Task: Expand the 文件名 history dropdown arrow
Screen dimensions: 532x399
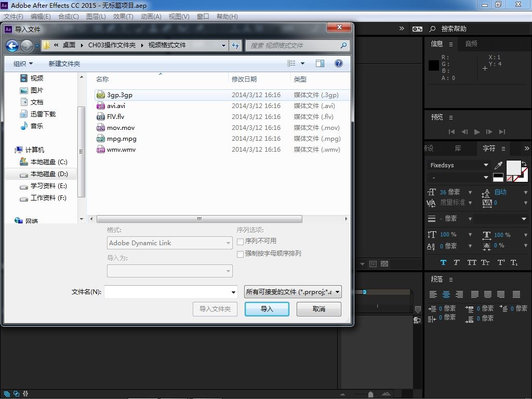Action: (233, 292)
